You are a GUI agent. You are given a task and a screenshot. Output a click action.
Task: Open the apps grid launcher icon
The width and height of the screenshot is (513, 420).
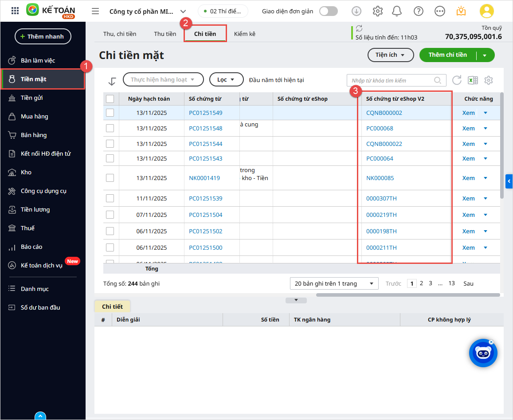point(15,11)
